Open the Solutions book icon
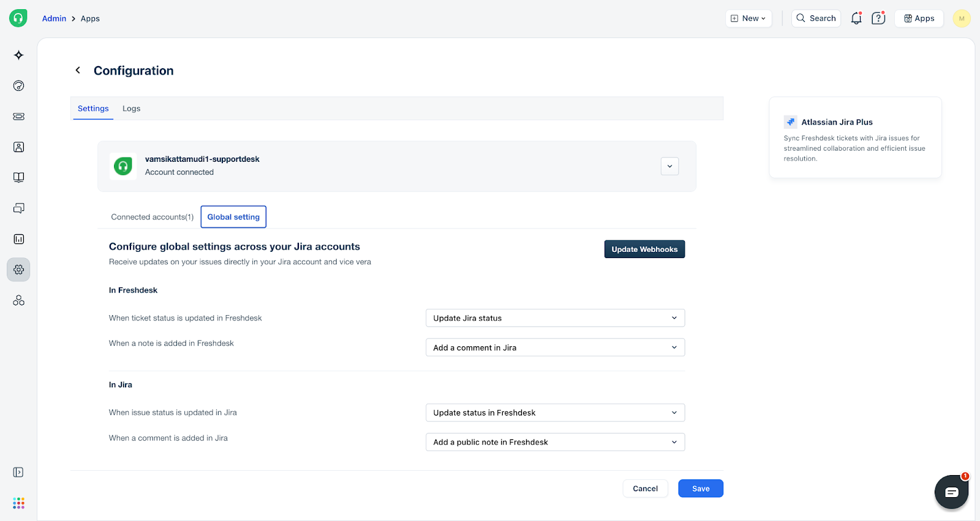 click(19, 178)
